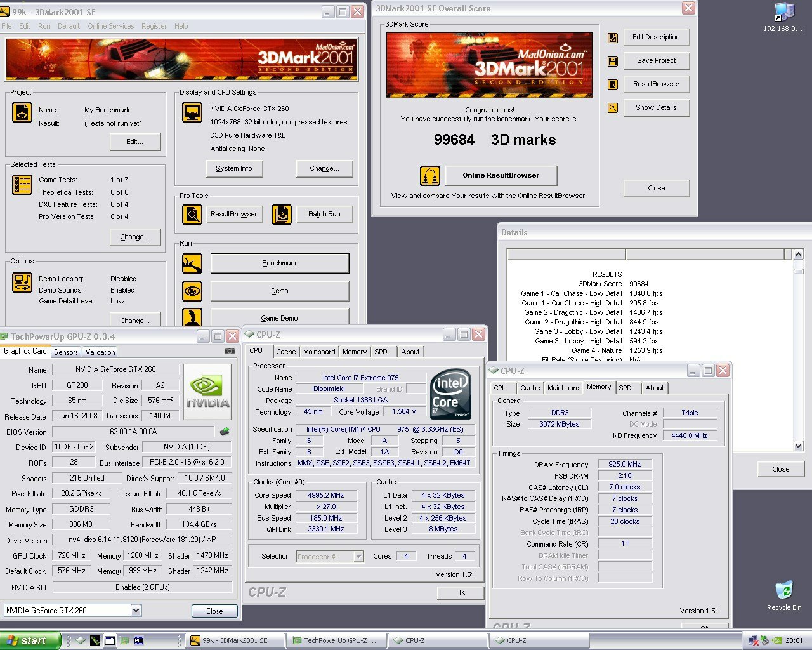Open the Cache tab in the CPU-Z Memory window
812x650 pixels.
click(530, 388)
